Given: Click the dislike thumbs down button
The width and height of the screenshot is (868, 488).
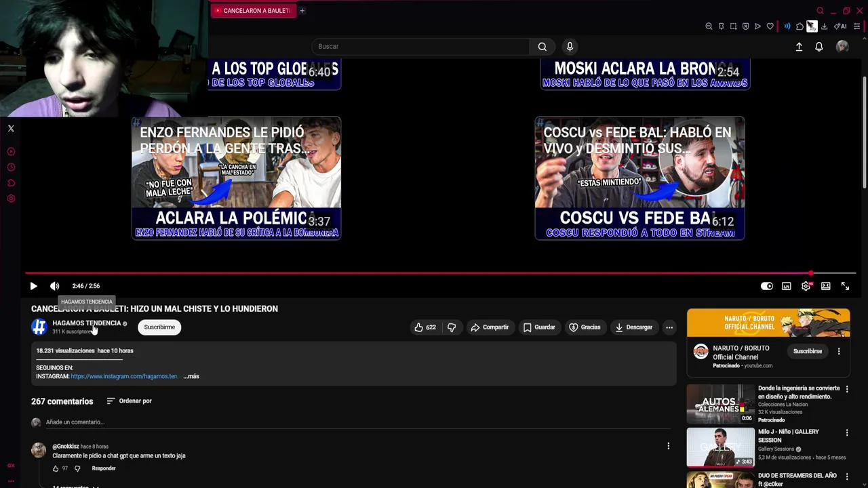Looking at the screenshot, I should tap(452, 327).
